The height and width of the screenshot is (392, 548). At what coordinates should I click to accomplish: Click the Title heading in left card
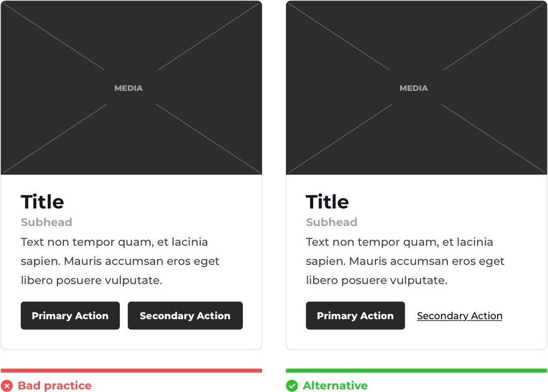[42, 202]
